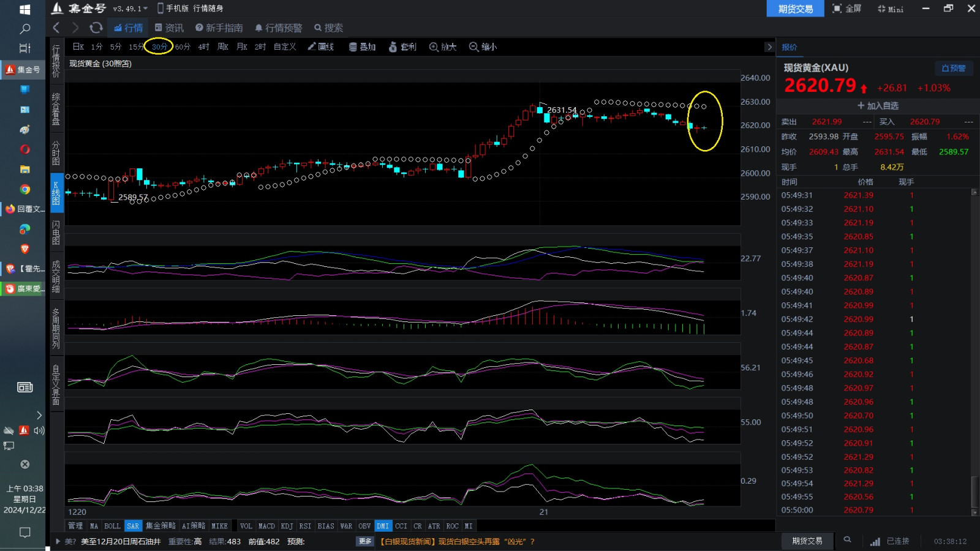
Task: Switch to Mini window mode
Action: click(x=890, y=9)
